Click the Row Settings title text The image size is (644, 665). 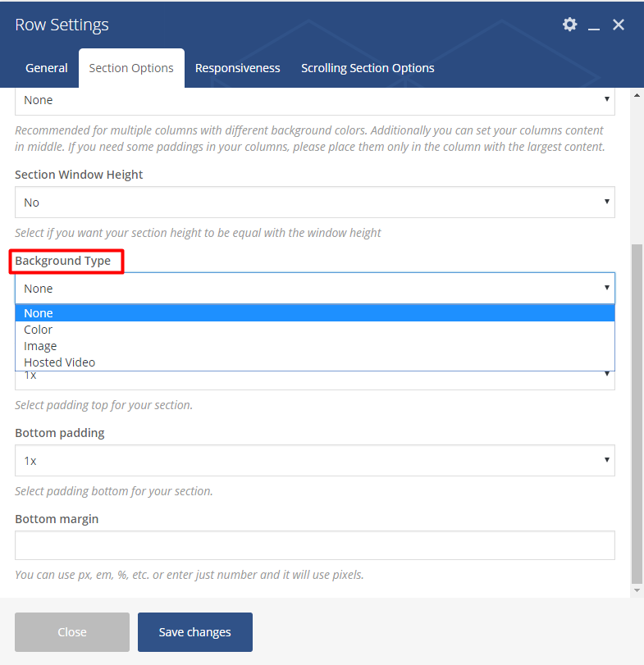pyautogui.click(x=62, y=25)
